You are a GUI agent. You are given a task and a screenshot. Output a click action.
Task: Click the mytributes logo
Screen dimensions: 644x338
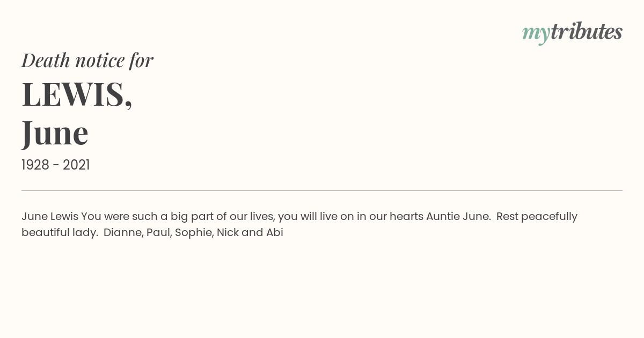(x=572, y=33)
